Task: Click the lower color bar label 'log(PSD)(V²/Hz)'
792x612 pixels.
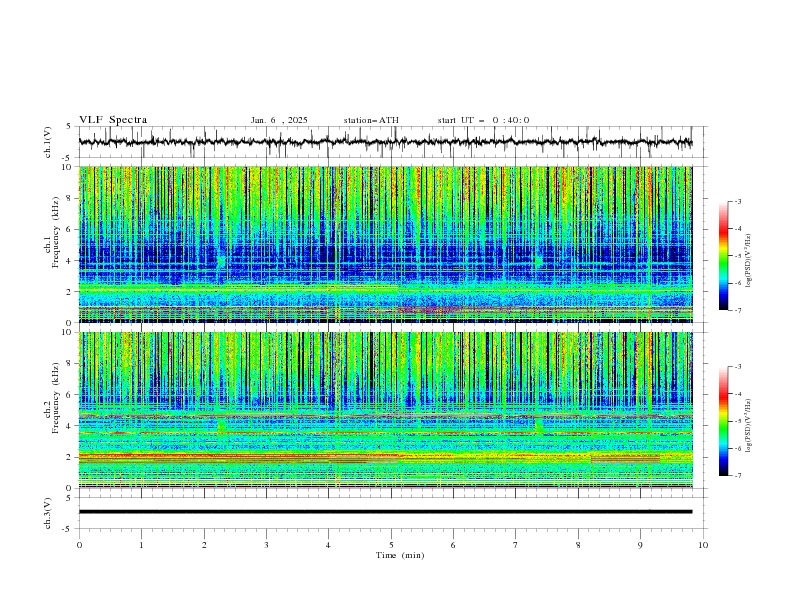Action: 750,426
